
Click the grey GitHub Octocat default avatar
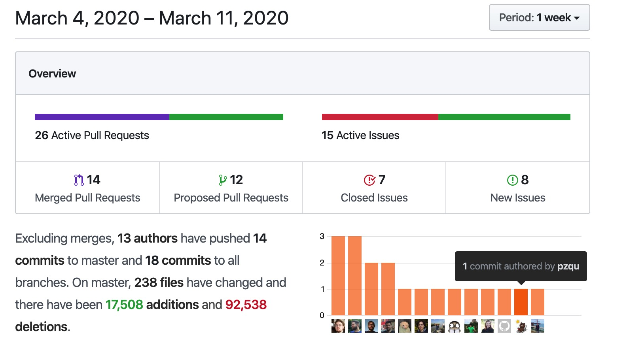pyautogui.click(x=504, y=326)
